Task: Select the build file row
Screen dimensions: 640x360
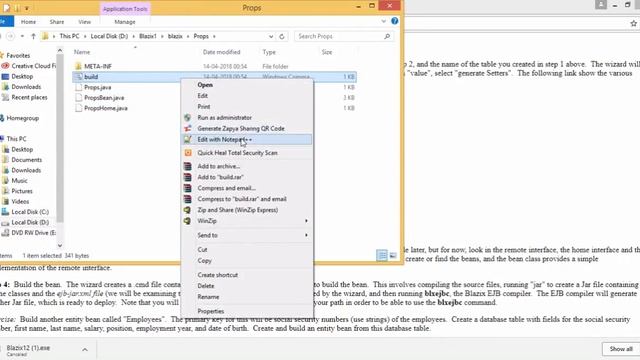Action: click(214, 77)
